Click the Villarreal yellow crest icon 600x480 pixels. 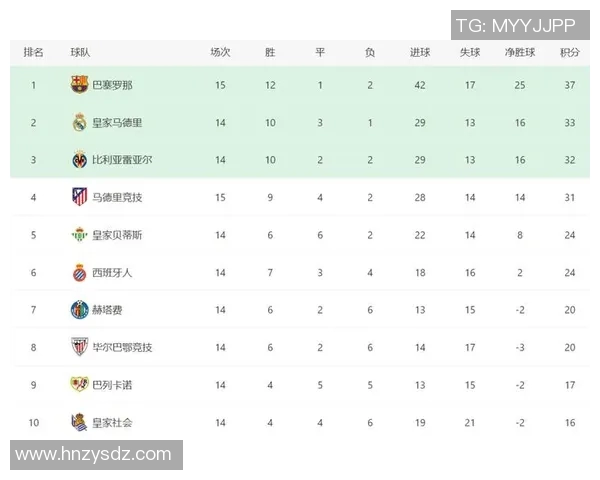click(x=79, y=160)
